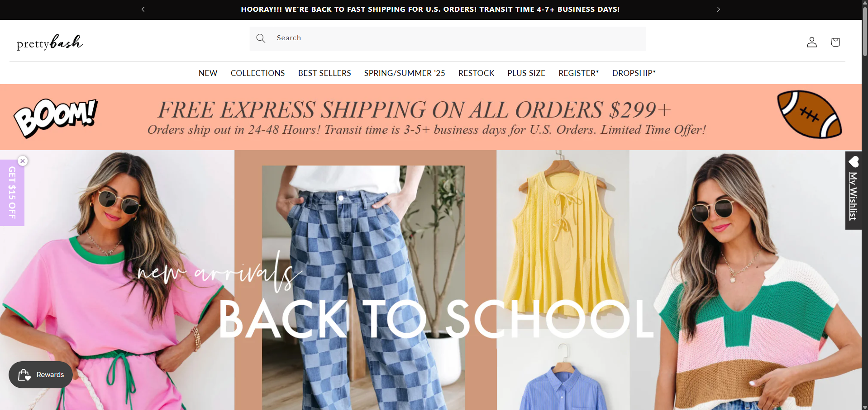Click the My Wishlist heart icon

tap(854, 161)
